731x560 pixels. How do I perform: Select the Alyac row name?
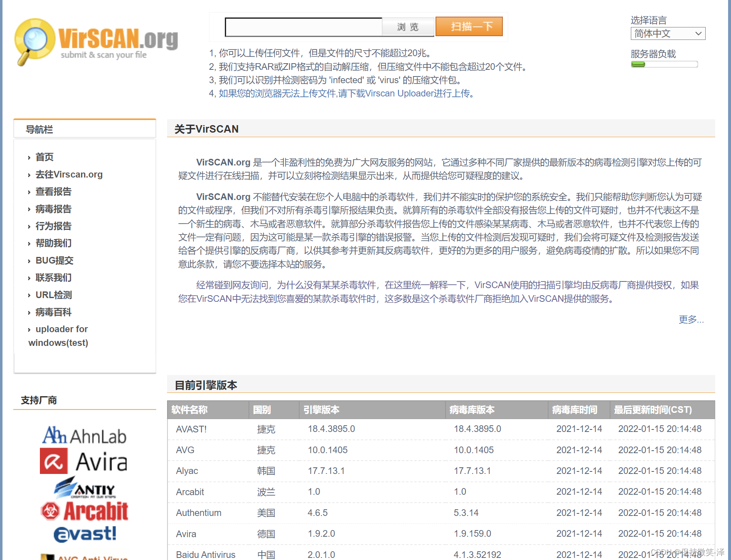tap(187, 471)
